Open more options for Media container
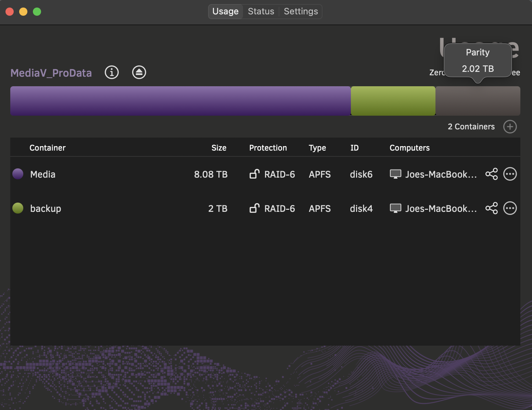Viewport: 532px width, 410px height. pyautogui.click(x=510, y=174)
